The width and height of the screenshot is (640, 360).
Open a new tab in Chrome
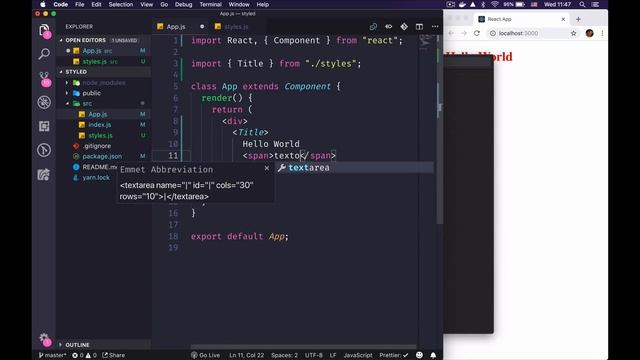(x=578, y=19)
